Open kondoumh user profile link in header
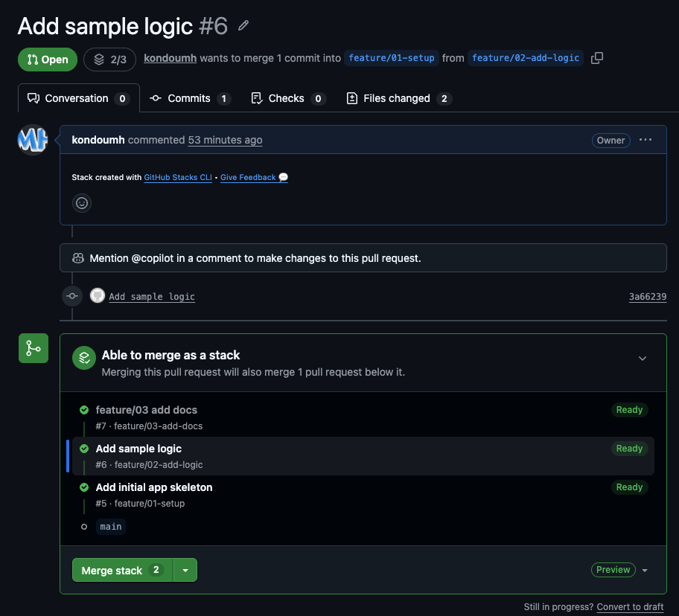This screenshot has height=616, width=679. click(x=170, y=58)
